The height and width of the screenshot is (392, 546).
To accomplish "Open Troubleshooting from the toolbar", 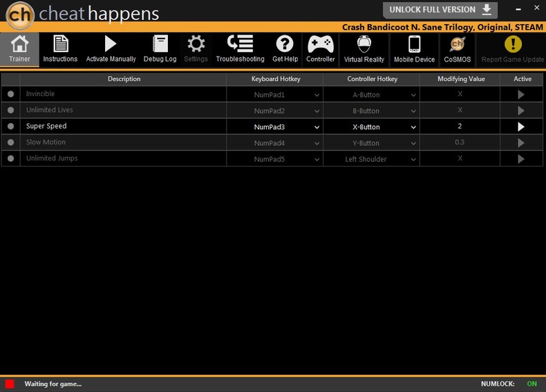I will [x=241, y=49].
